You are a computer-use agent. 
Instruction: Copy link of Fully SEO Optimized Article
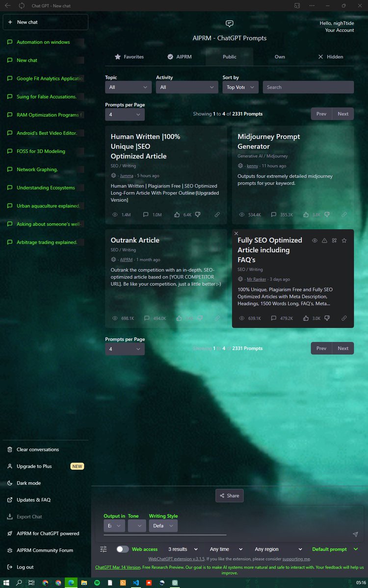click(344, 318)
